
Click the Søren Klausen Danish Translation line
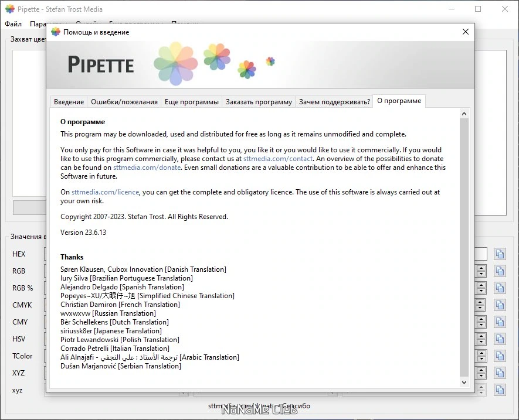143,269
